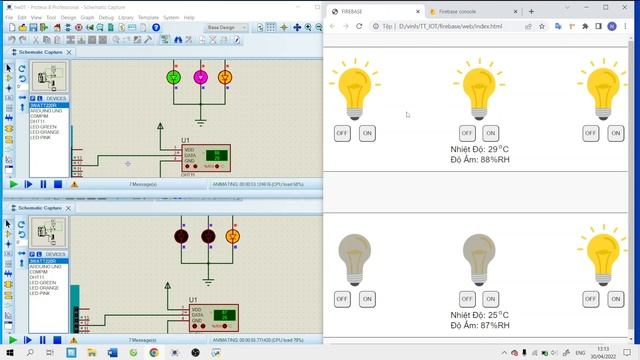Go to the Proteus Home page icon
640x360 pixels.
(x=57, y=27)
